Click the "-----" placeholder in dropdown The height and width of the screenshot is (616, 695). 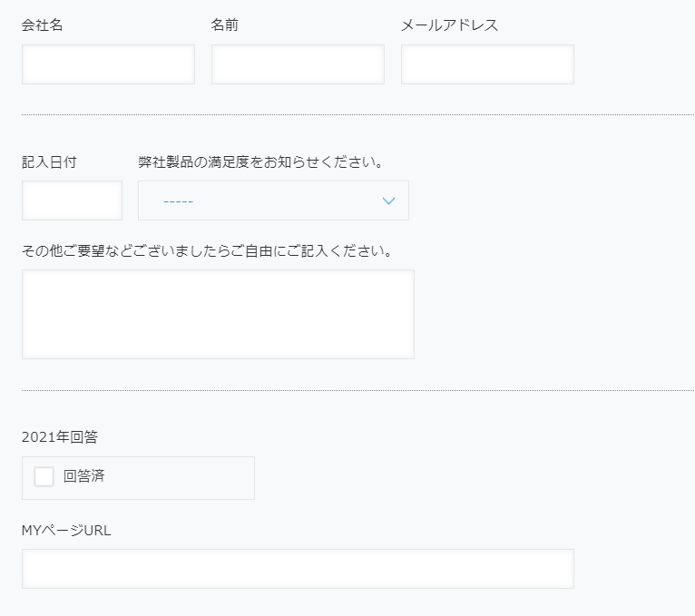[x=178, y=201]
